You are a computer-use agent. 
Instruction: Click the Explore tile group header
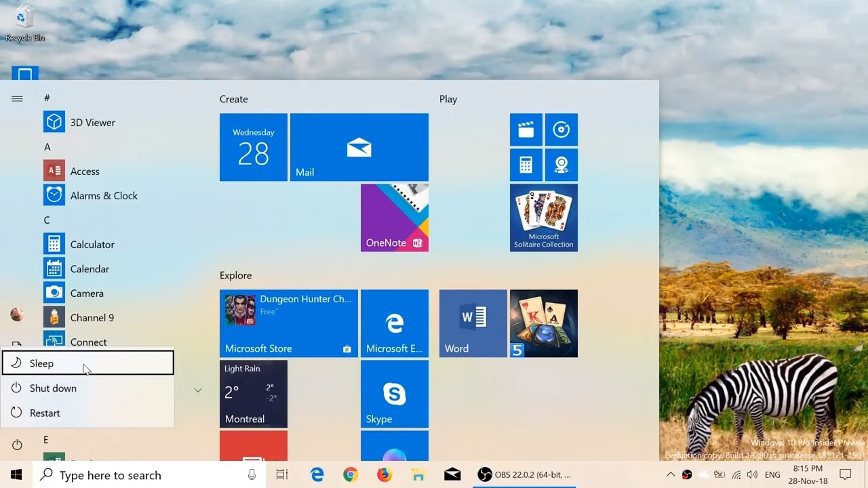coord(236,275)
